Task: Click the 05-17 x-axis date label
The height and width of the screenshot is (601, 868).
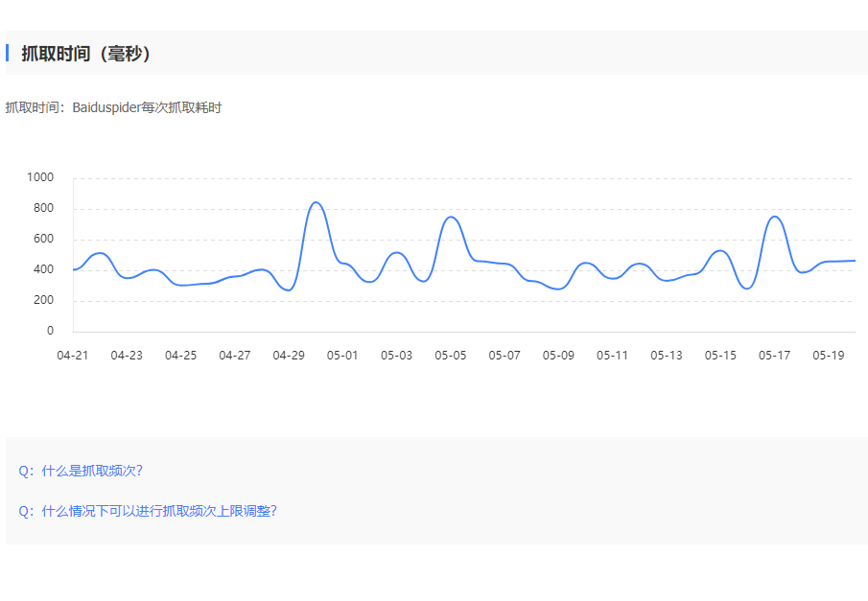Action: [x=774, y=356]
